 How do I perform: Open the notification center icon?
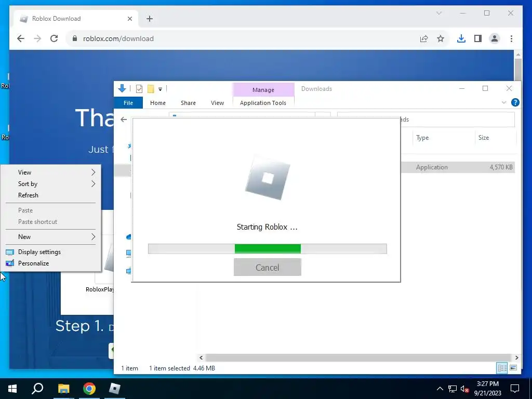pyautogui.click(x=515, y=389)
